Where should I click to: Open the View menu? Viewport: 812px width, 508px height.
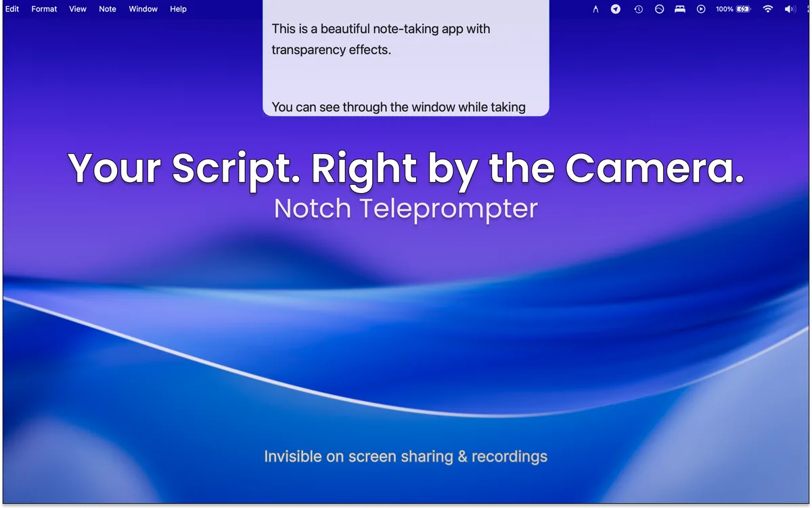click(x=78, y=9)
